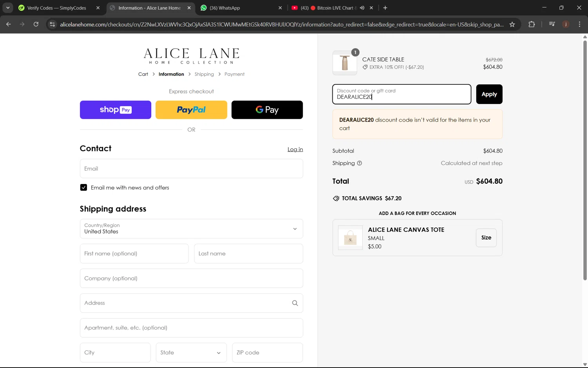The width and height of the screenshot is (588, 368).
Task: Close the Verify Codes SimplyCodes tab
Action: click(98, 8)
